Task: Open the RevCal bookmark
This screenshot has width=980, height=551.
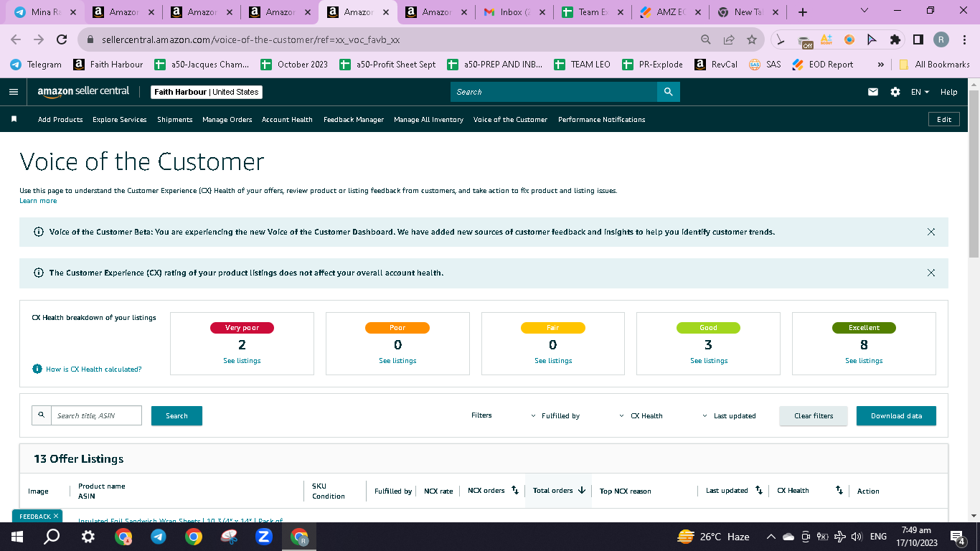Action: [x=716, y=65]
